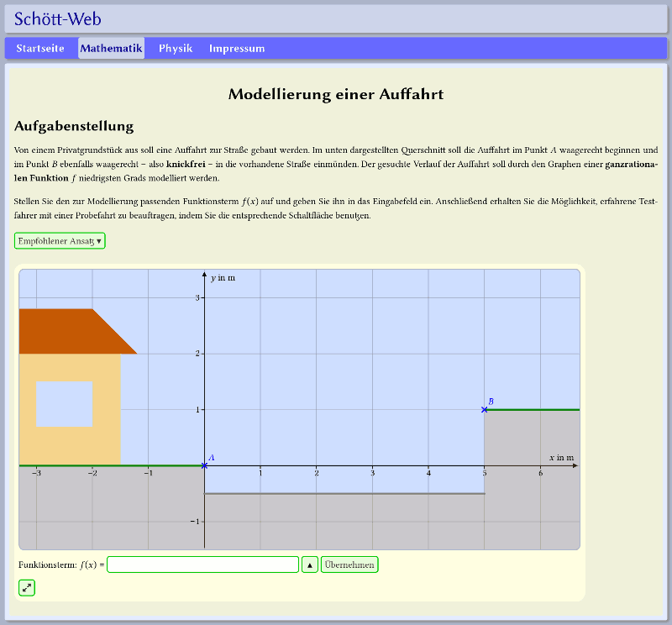Viewport: 672px width, 625px height.
Task: Switch to the Mathematik section
Action: (x=111, y=48)
